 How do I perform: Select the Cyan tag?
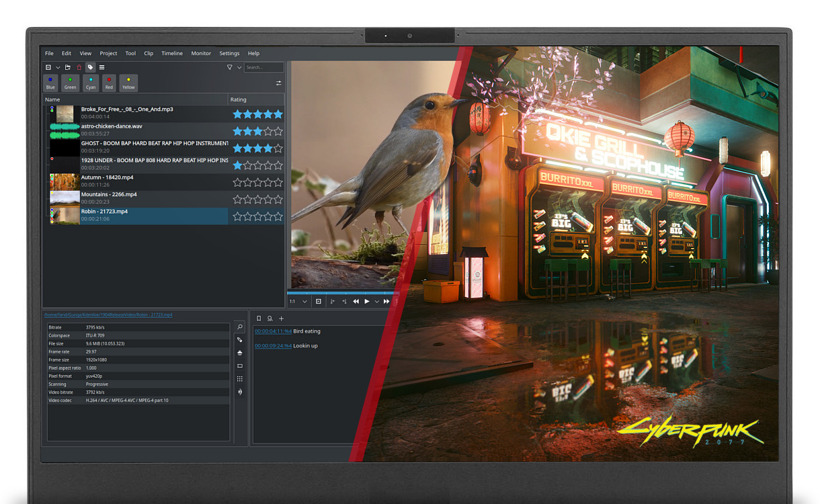point(91,83)
